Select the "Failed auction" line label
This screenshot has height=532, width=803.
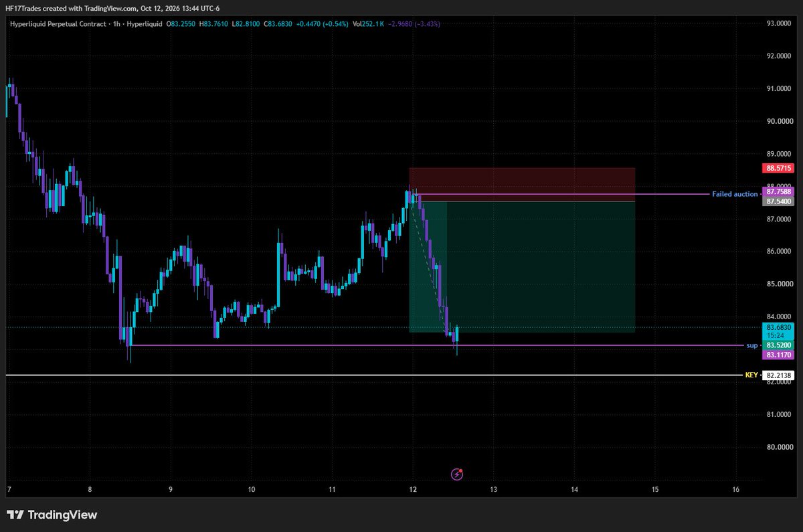click(735, 194)
